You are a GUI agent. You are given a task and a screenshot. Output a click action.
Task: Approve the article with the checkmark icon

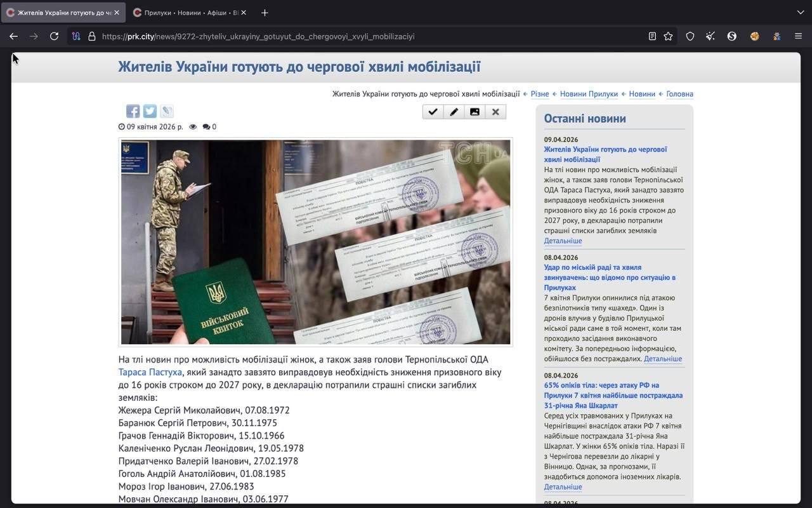[433, 111]
